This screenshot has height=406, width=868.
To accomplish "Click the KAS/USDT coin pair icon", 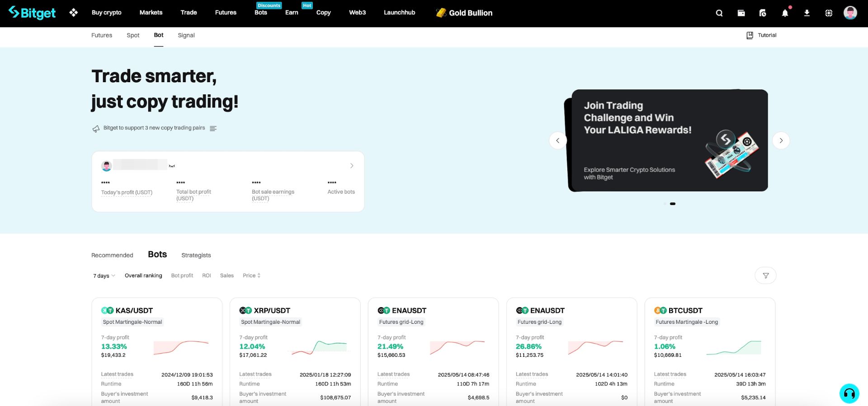I will point(107,310).
